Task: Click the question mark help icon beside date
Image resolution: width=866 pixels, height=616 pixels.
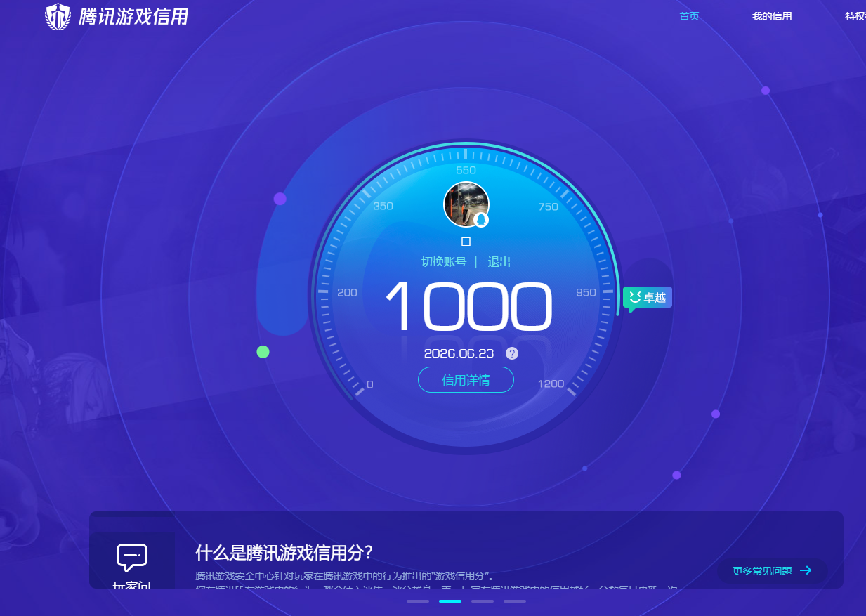Action: 512,353
